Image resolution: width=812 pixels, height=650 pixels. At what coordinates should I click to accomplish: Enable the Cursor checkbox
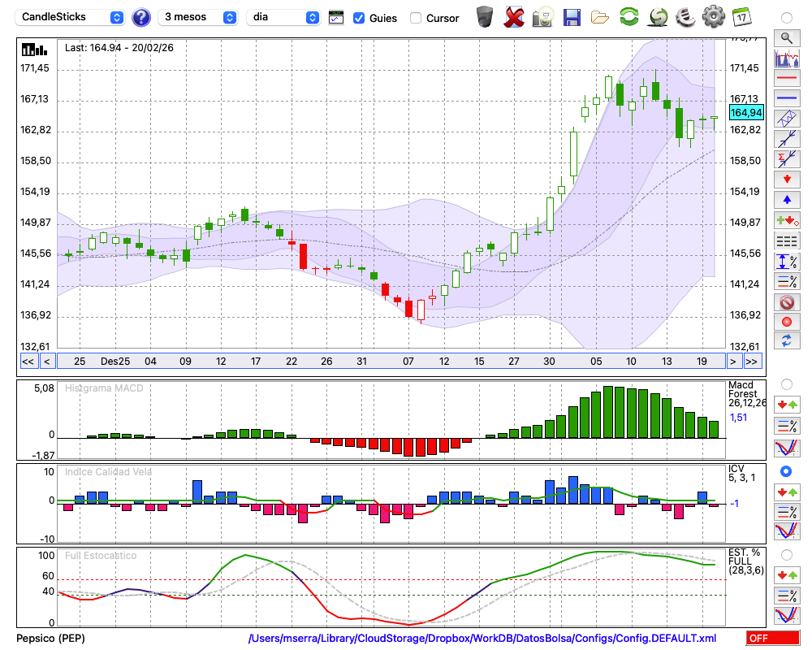coord(416,18)
